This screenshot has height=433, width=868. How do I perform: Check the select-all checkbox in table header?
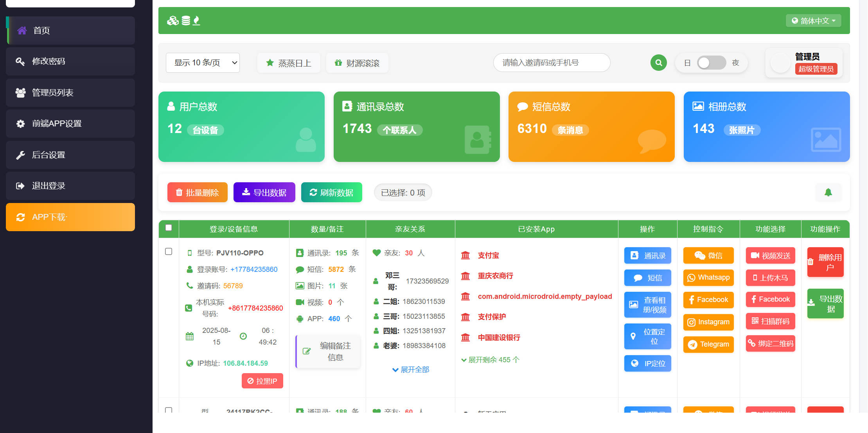169,228
